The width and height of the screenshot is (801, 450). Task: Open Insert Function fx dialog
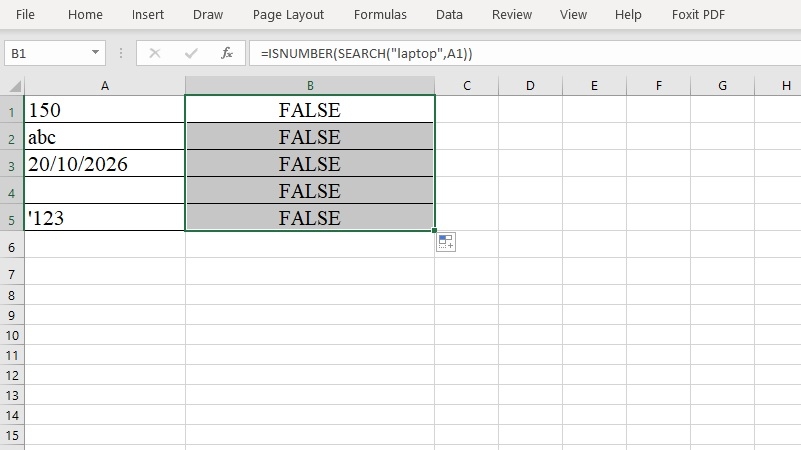coord(227,53)
